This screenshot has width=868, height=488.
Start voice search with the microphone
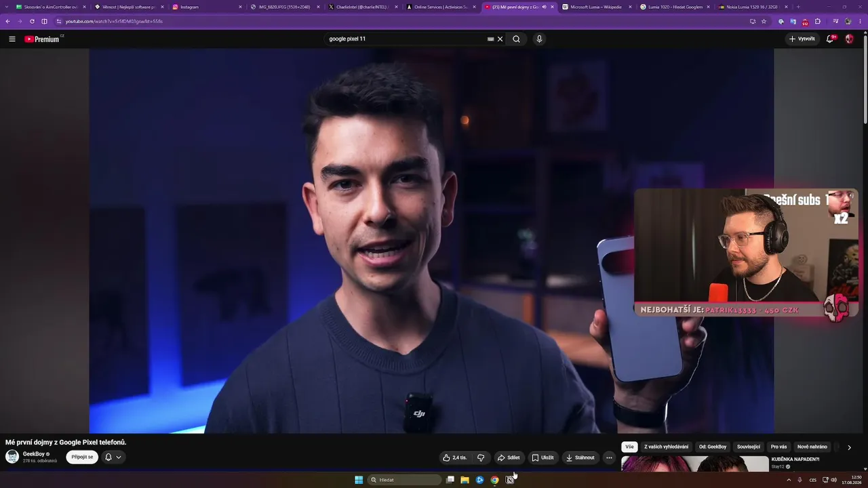[539, 39]
